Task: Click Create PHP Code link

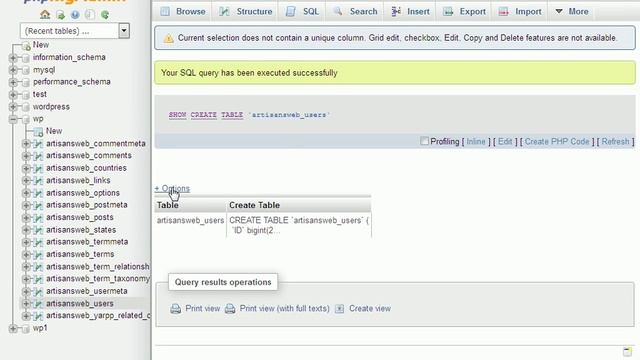Action: pos(557,142)
